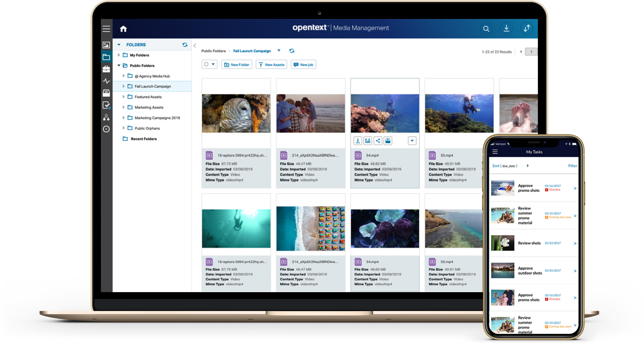Open dropdown next to select-all checkbox
The height and width of the screenshot is (345, 644).
[213, 64]
